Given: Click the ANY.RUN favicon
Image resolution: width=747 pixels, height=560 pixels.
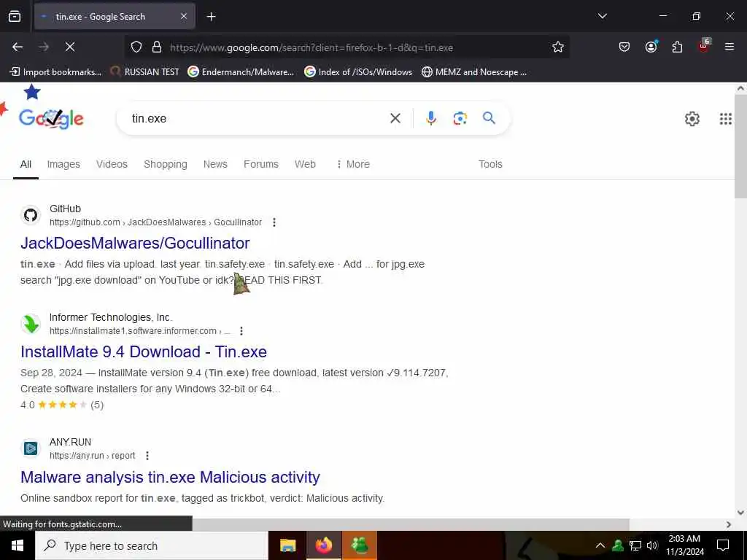Looking at the screenshot, I should (x=31, y=448).
